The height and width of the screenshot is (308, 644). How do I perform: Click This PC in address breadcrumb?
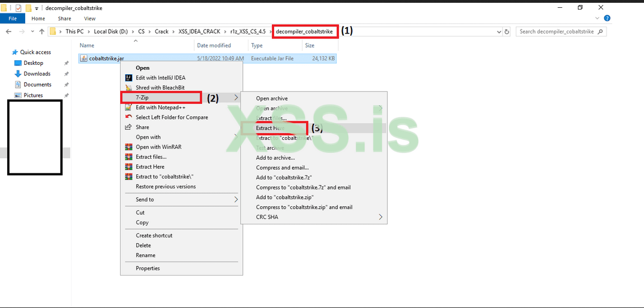click(75, 31)
